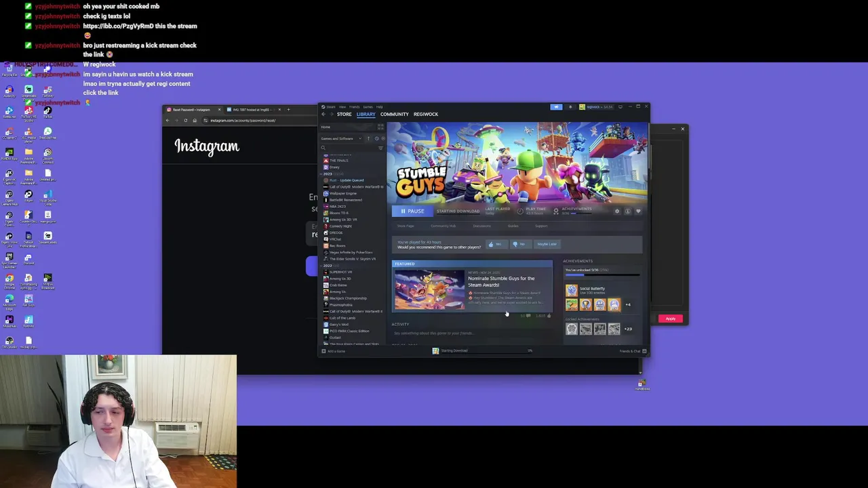Open Stumble Guys game info icon
868x488 pixels.
click(x=628, y=211)
